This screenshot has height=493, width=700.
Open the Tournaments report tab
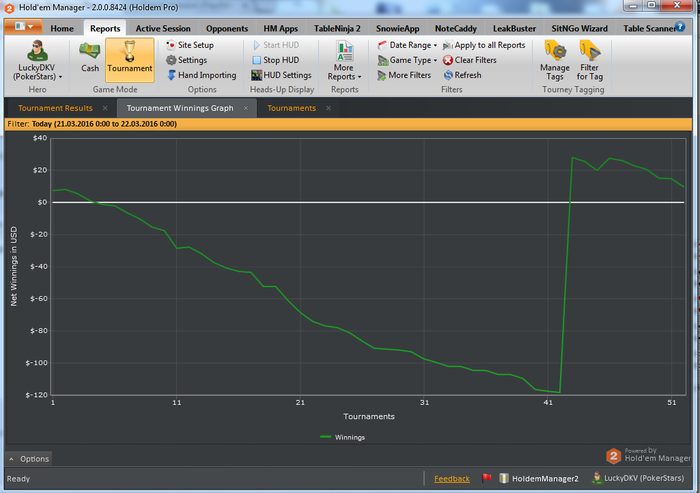point(292,108)
